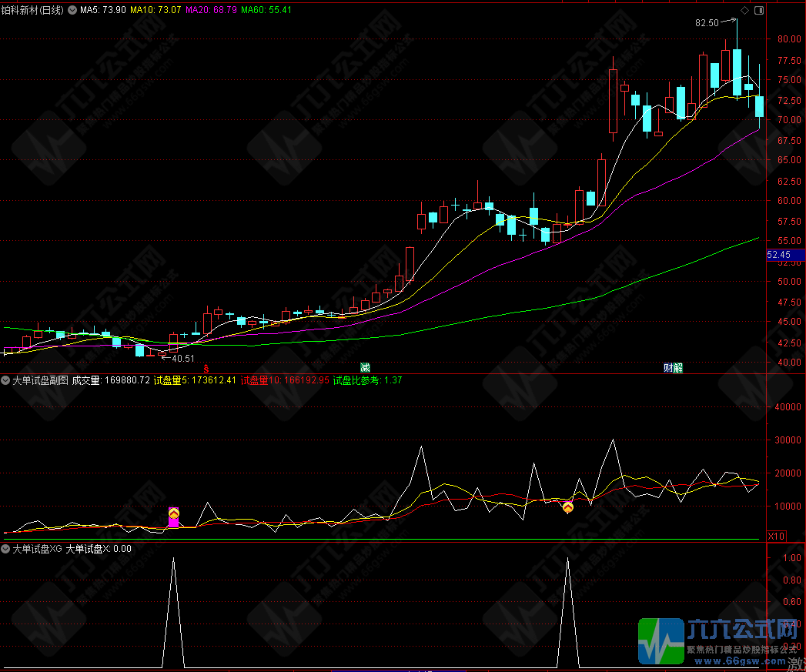The width and height of the screenshot is (806, 672).
Task: Click the X10 scale indicator box
Action: tap(777, 536)
